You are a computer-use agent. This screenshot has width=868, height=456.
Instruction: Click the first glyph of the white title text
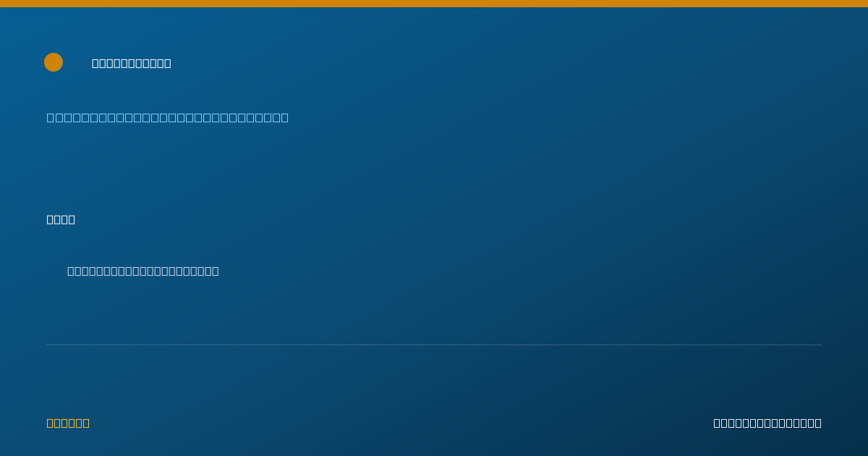coord(95,63)
